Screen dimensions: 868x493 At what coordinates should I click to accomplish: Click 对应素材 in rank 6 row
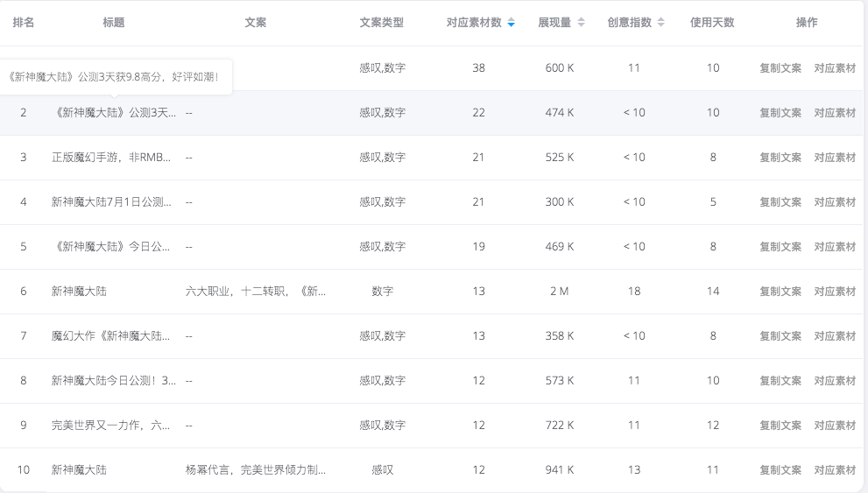point(835,292)
